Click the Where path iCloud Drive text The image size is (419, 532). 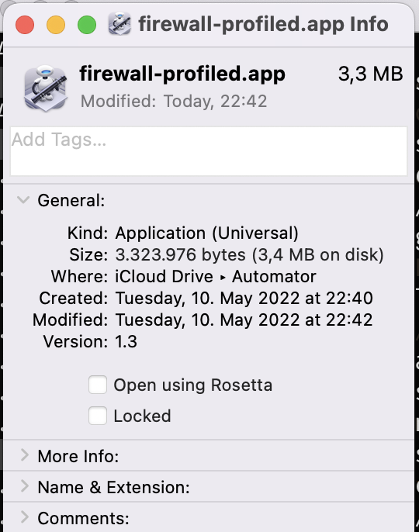[164, 276]
